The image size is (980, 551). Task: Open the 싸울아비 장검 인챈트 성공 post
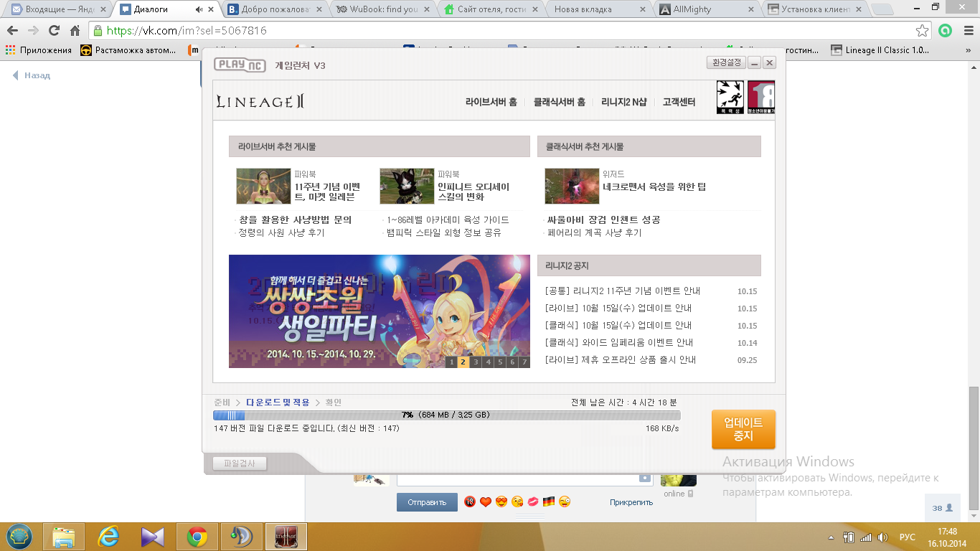pyautogui.click(x=603, y=220)
